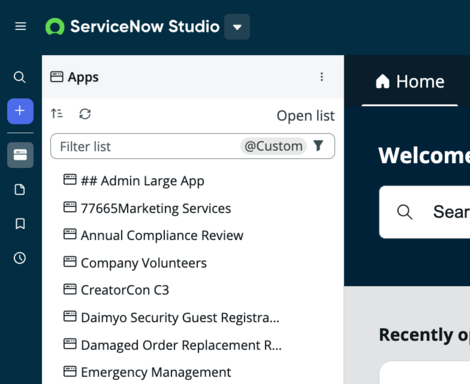Click the blue plus create button
This screenshot has width=470, height=384.
(x=20, y=111)
